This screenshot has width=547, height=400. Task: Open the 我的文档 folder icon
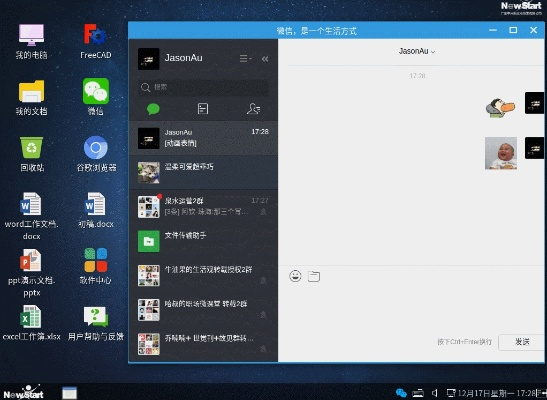[x=31, y=97]
